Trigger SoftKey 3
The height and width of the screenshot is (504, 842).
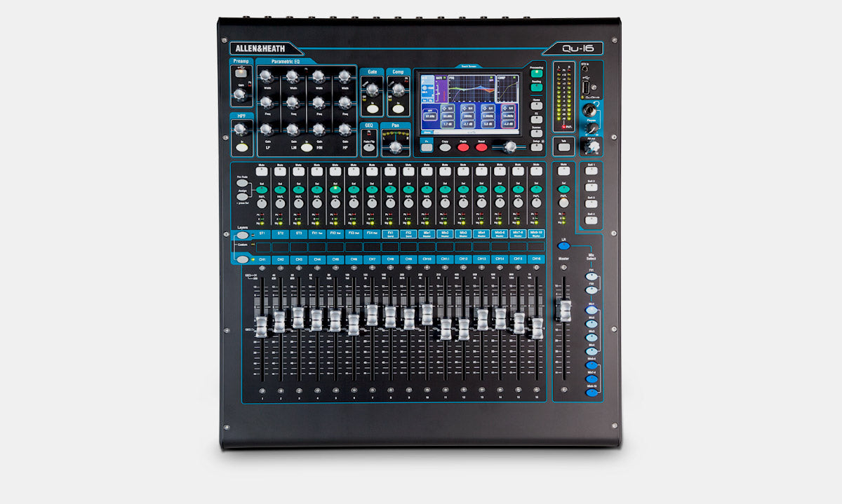coord(591,203)
